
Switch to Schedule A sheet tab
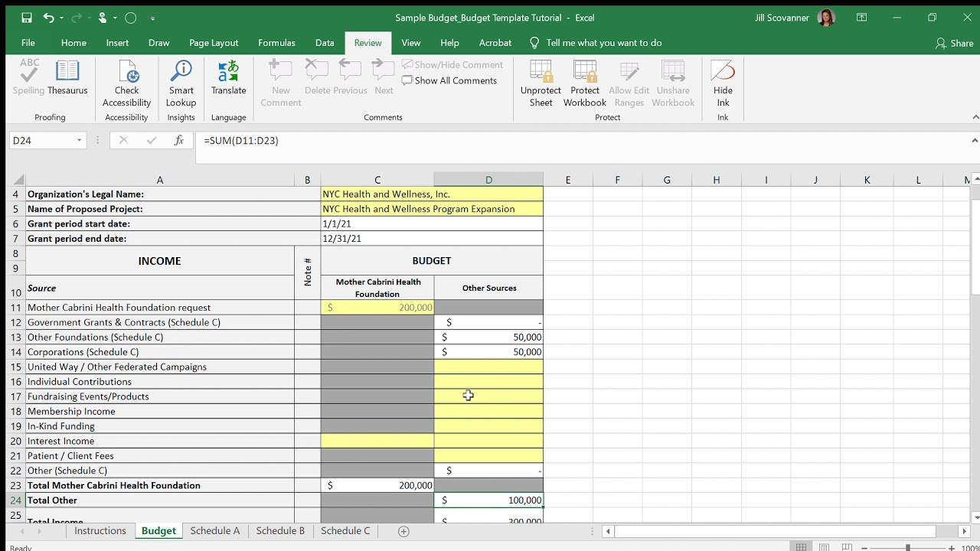click(215, 531)
